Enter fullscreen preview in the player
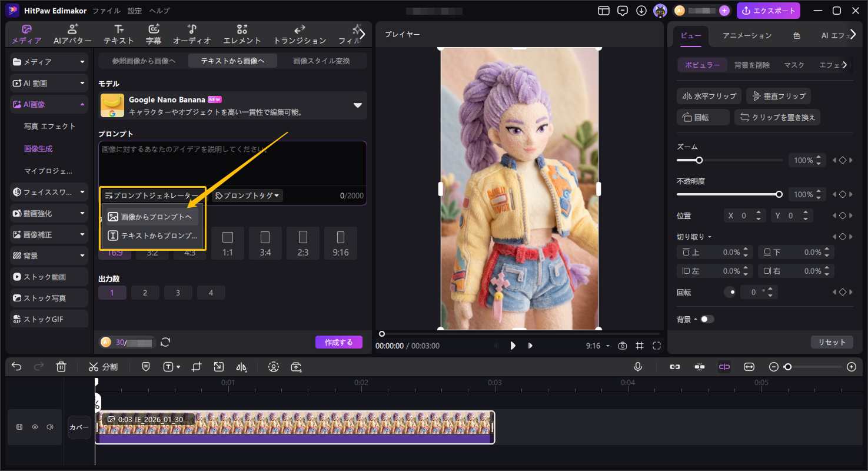Screen dimensions: 868x471 [x=657, y=346]
